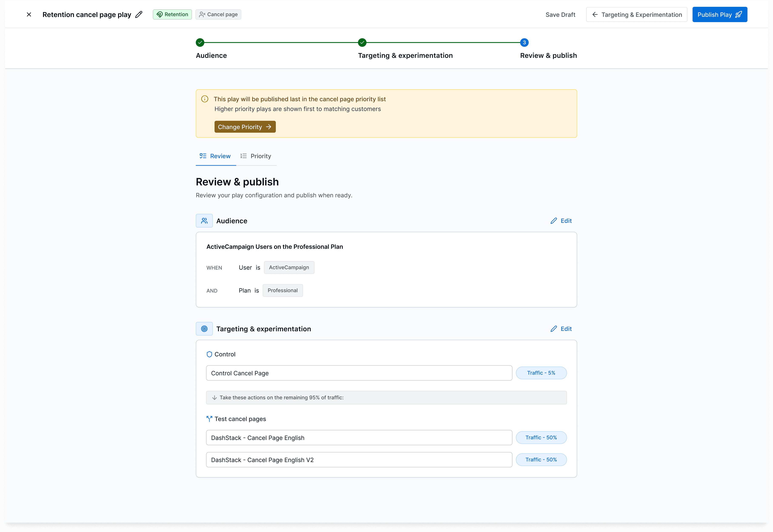Click the Cancel page tag badge

pos(218,15)
